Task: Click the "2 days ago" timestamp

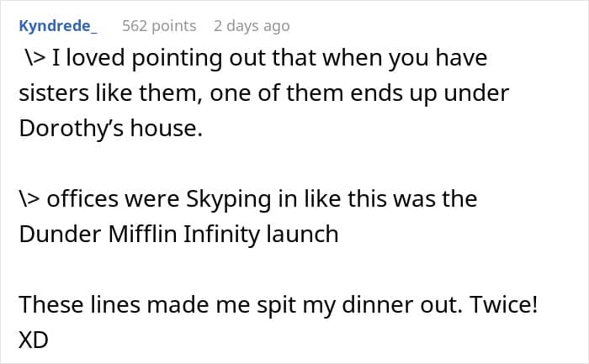Action: [252, 26]
